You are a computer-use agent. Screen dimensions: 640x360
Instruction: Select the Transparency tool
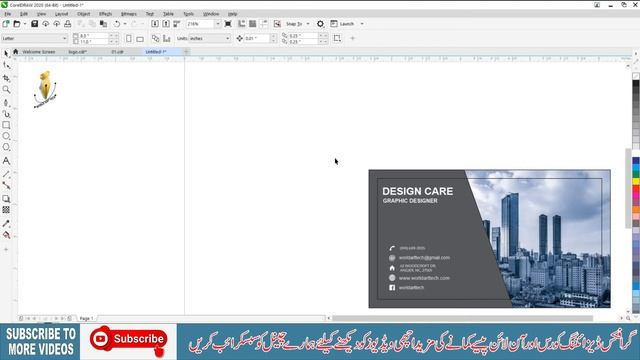[x=6, y=210]
